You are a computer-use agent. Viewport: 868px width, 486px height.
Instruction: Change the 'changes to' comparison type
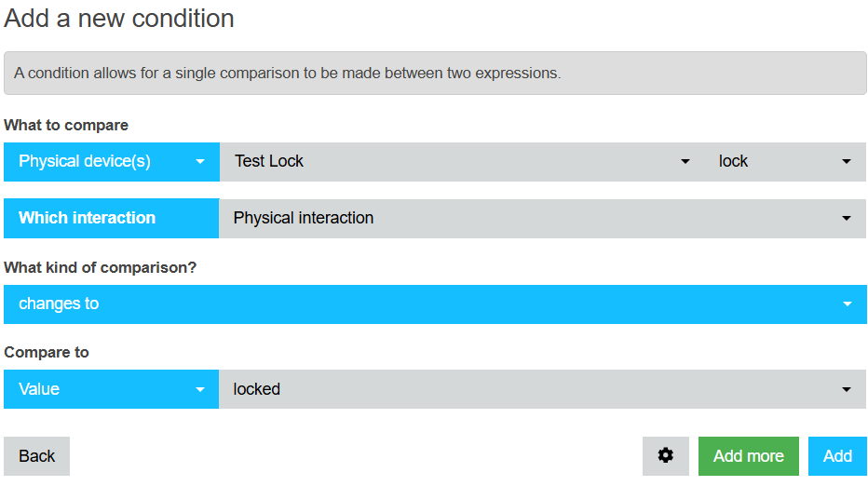coord(435,304)
